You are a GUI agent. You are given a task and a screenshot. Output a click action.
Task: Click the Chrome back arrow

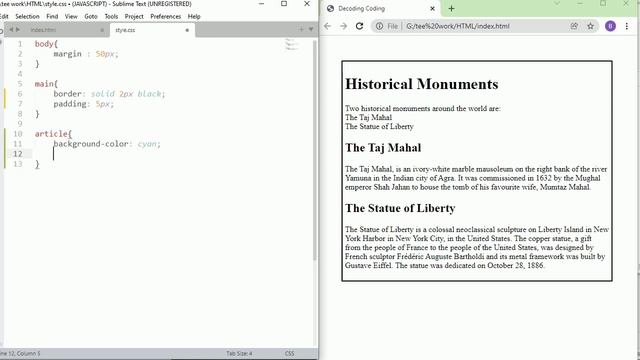coord(327,26)
